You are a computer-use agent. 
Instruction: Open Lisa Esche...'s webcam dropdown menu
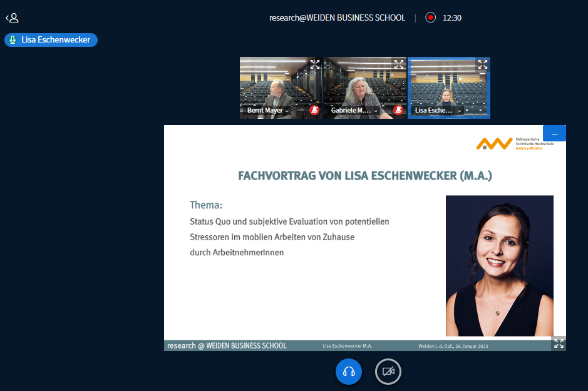(438, 110)
